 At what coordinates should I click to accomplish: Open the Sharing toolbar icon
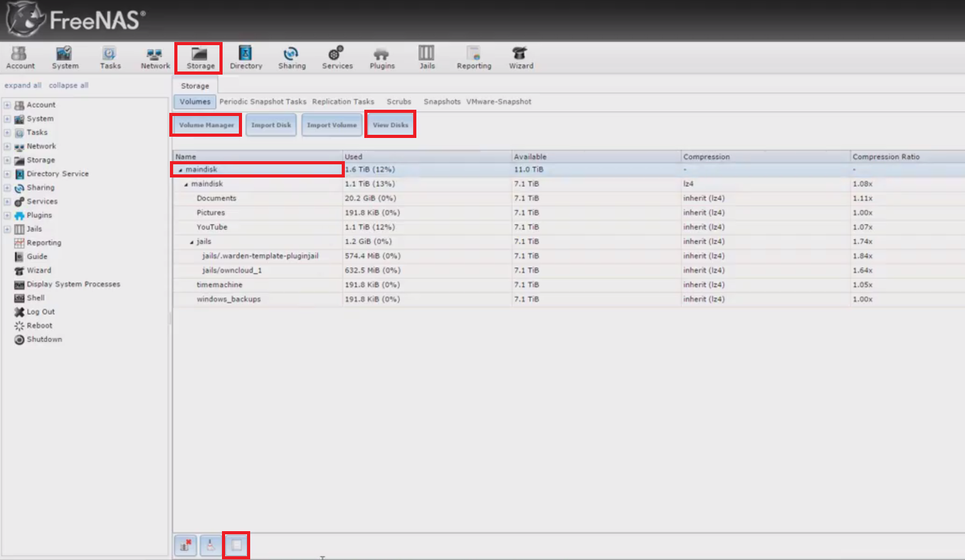tap(292, 58)
